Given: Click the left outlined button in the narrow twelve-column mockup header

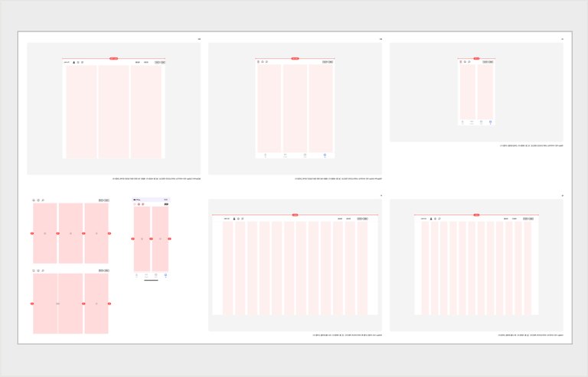Looking at the screenshot, I should click(x=526, y=219).
